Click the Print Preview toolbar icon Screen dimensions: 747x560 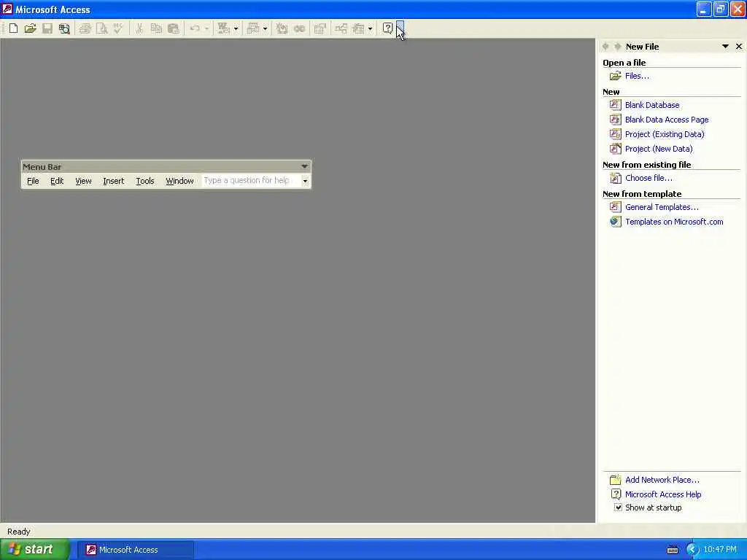(102, 28)
